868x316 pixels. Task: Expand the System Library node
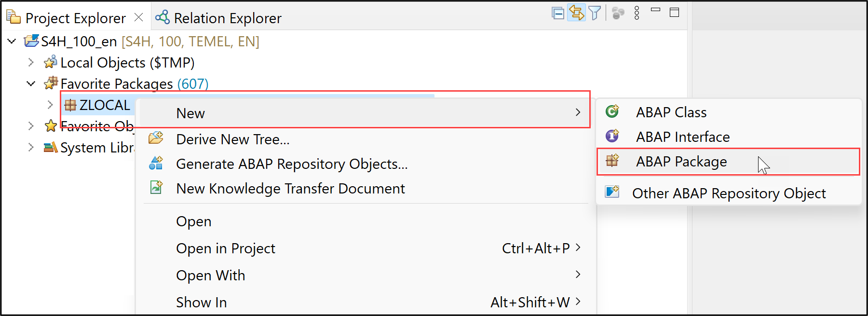point(31,147)
